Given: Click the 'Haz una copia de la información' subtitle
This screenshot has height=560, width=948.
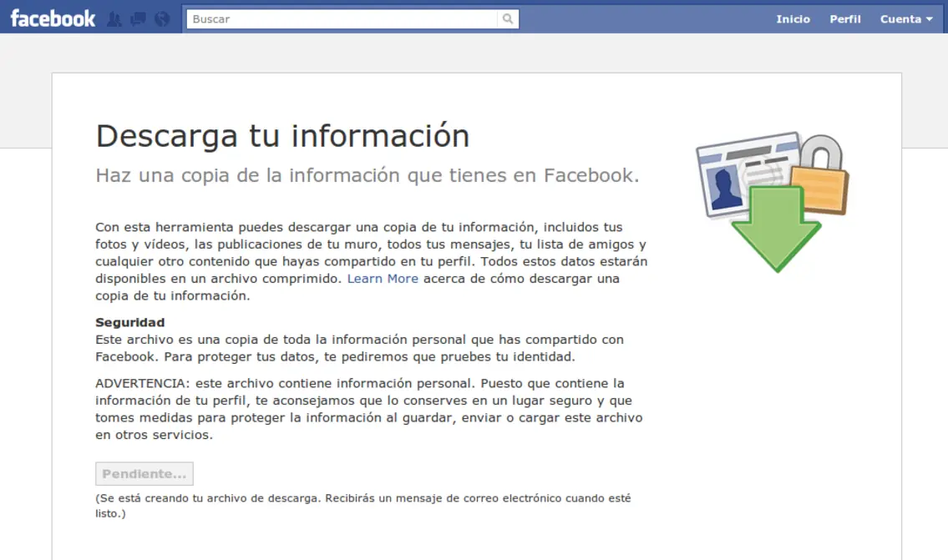Looking at the screenshot, I should pyautogui.click(x=367, y=175).
